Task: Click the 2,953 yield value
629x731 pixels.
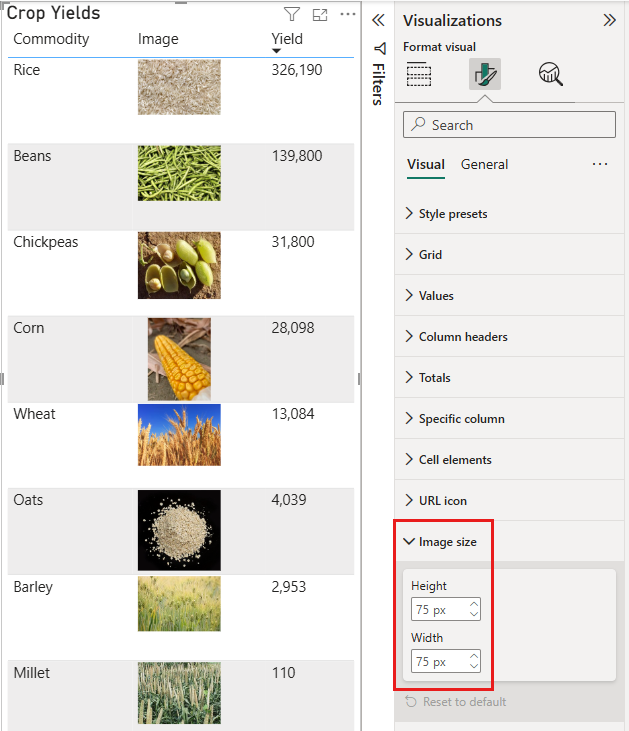Action: pos(289,586)
